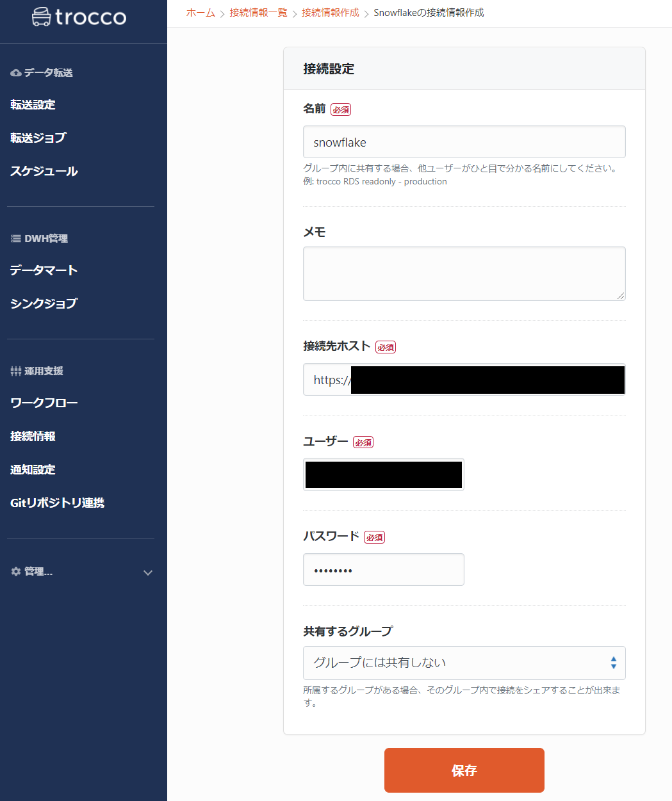Select データマート from the sidebar
Screen dimensions: 672x801
click(43, 270)
